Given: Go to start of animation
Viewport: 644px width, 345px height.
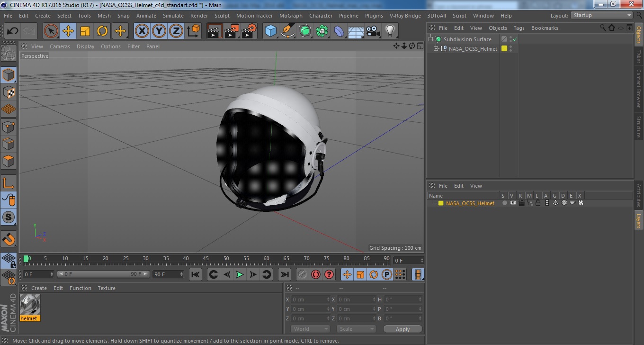Looking at the screenshot, I should coord(196,274).
